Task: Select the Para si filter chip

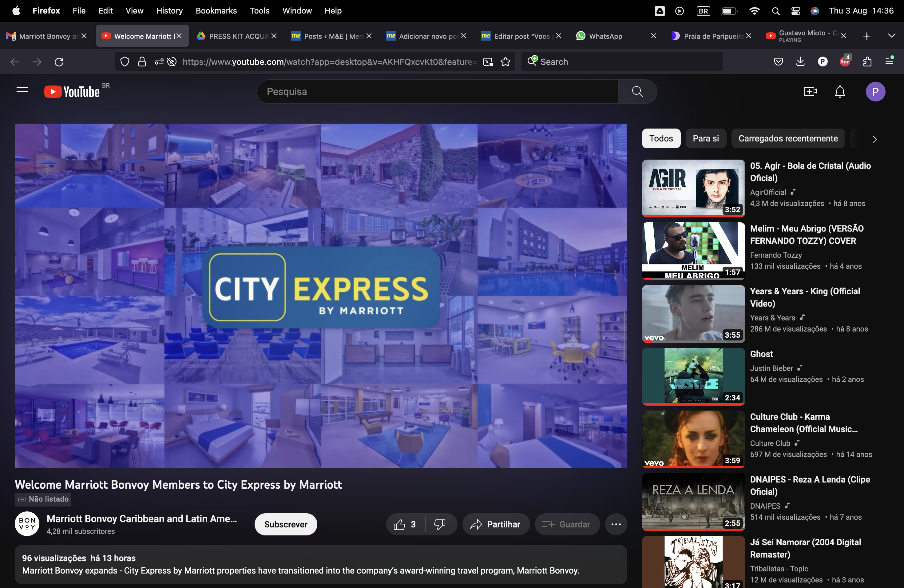Action: 706,139
